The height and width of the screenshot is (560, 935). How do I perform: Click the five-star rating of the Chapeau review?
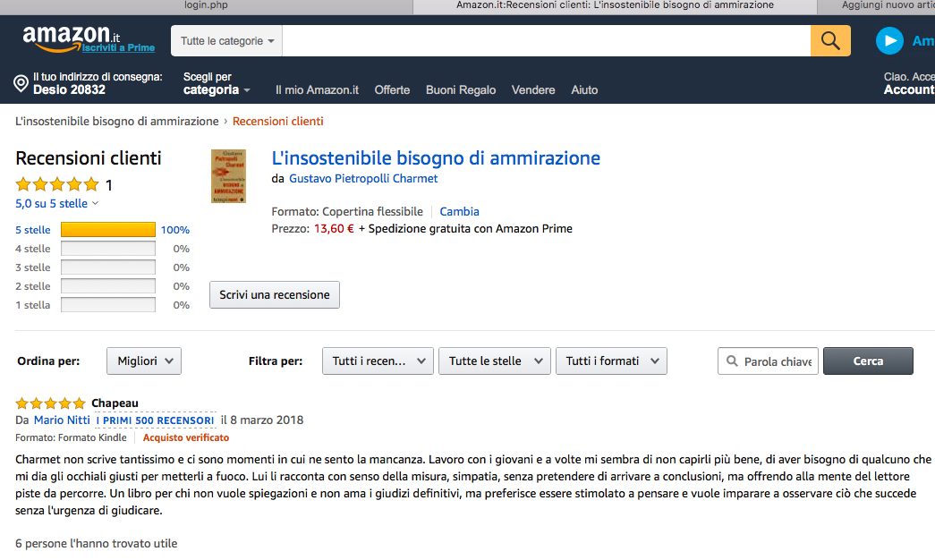coord(51,403)
